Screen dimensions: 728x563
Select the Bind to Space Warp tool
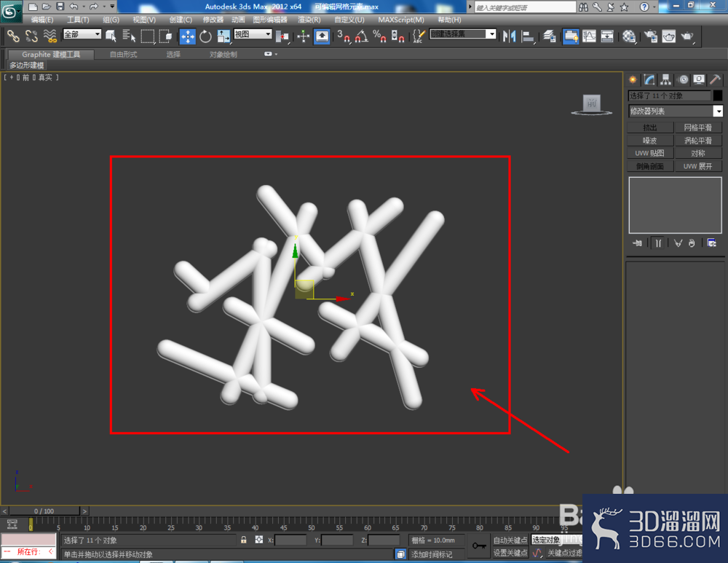click(x=50, y=36)
